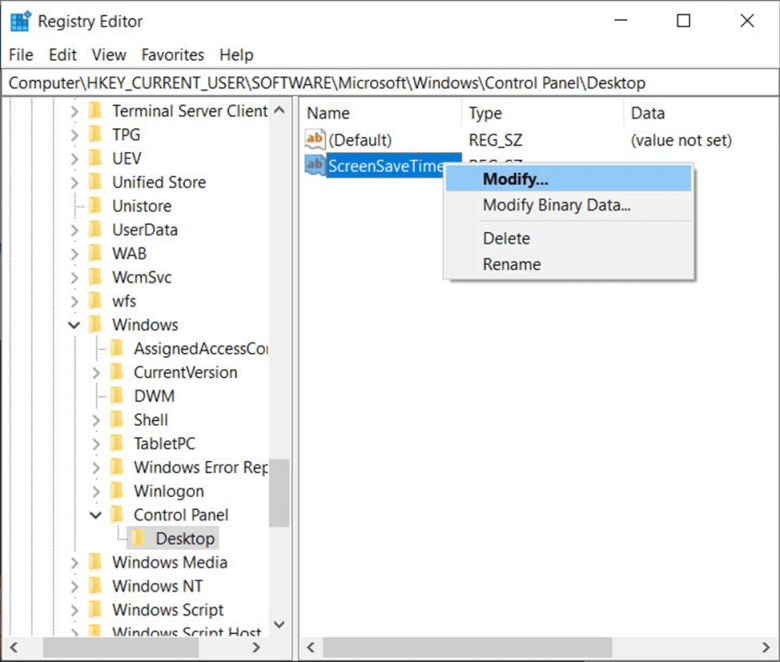
Task: Click the registry path address bar
Action: [390, 83]
